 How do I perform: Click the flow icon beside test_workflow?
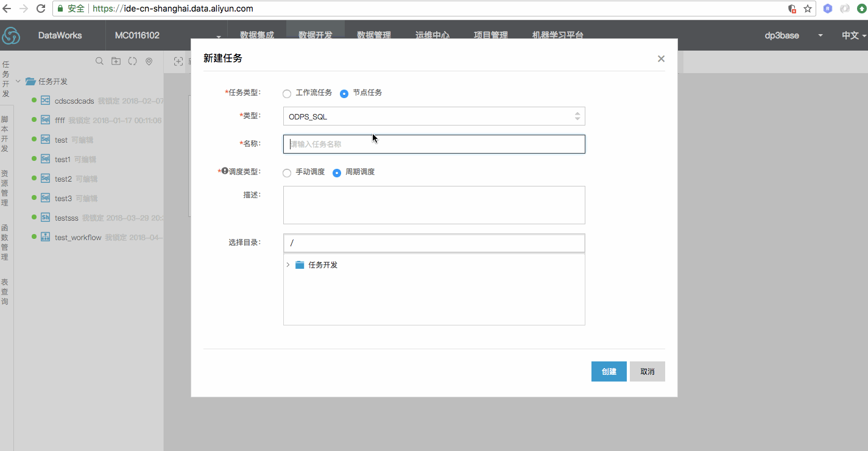(x=45, y=237)
